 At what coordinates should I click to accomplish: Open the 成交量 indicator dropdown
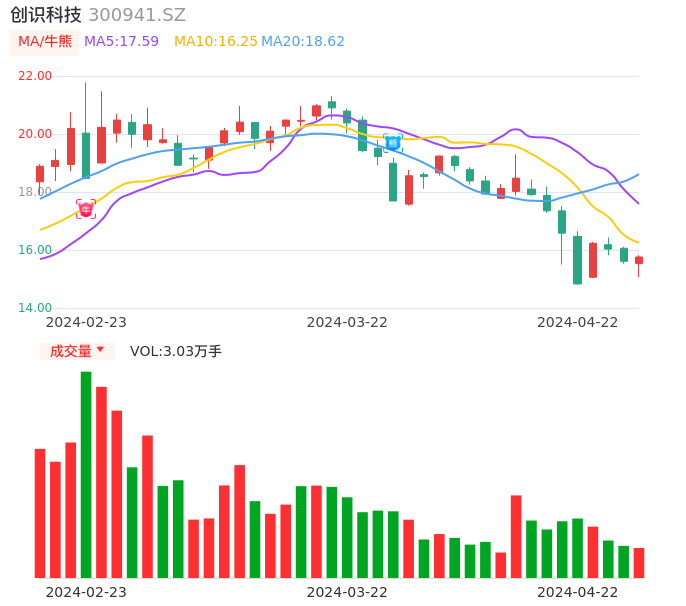click(x=77, y=351)
